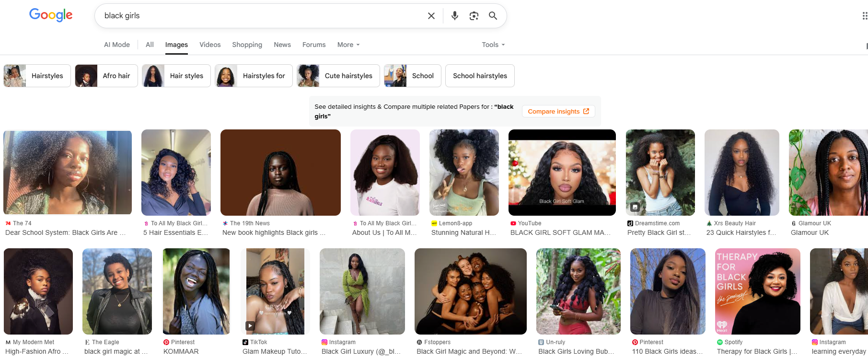Open the YouTube Soft Glam video thumbnail
This screenshot has height=359, width=868.
562,173
